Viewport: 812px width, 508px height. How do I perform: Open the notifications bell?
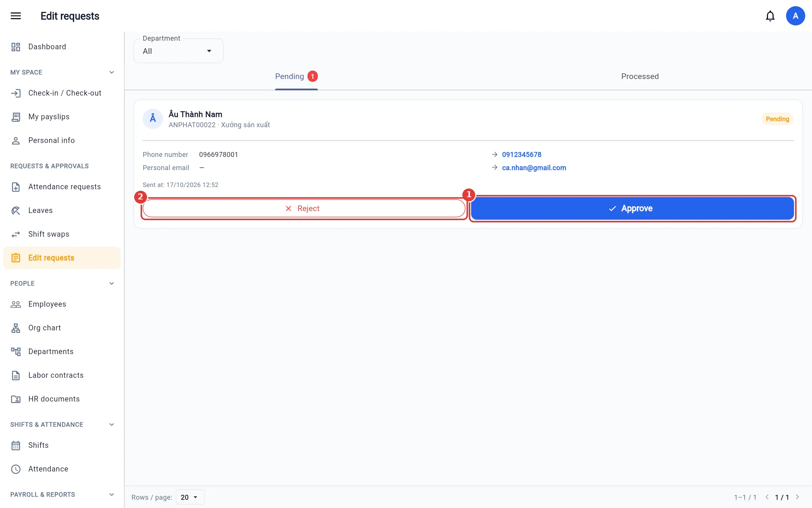pos(770,16)
